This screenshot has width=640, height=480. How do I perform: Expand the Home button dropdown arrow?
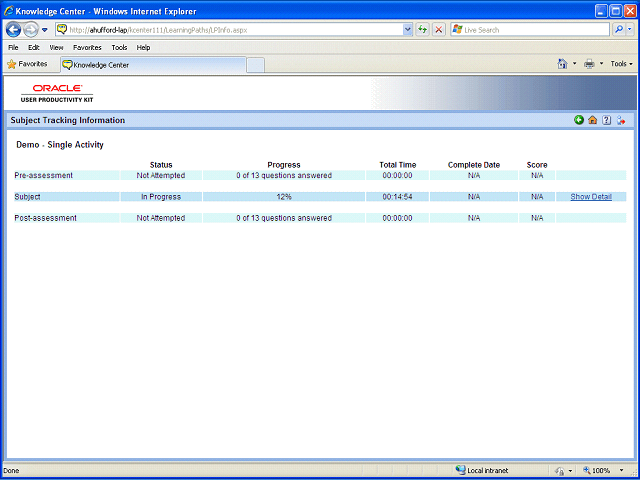tap(575, 64)
